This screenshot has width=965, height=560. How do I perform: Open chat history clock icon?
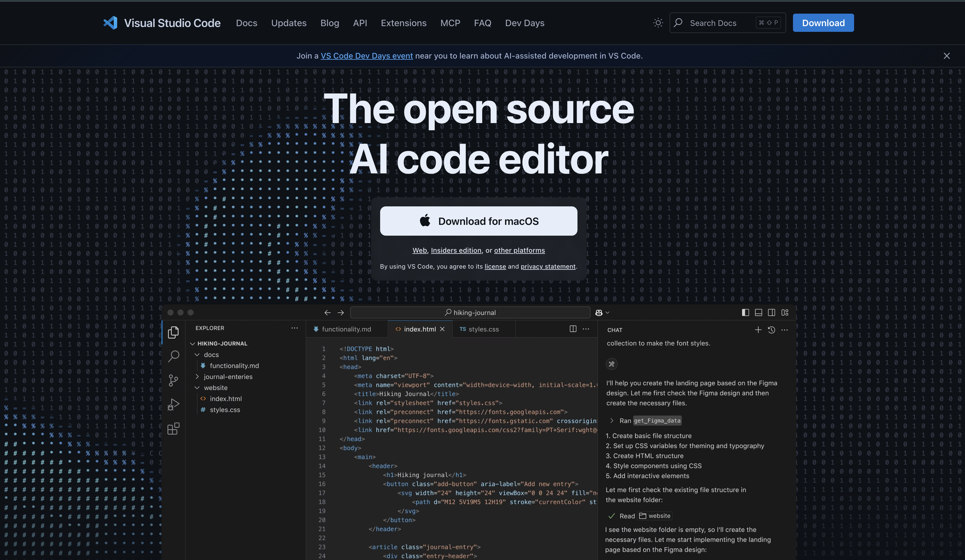pyautogui.click(x=771, y=329)
